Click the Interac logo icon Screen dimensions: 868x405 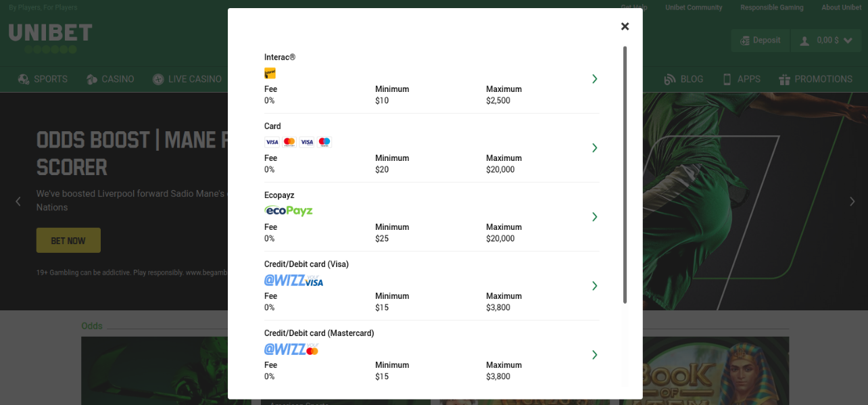[x=270, y=73]
